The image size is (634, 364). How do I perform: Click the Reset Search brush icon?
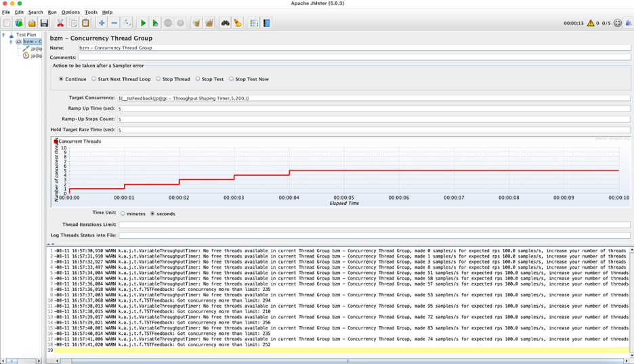point(238,23)
